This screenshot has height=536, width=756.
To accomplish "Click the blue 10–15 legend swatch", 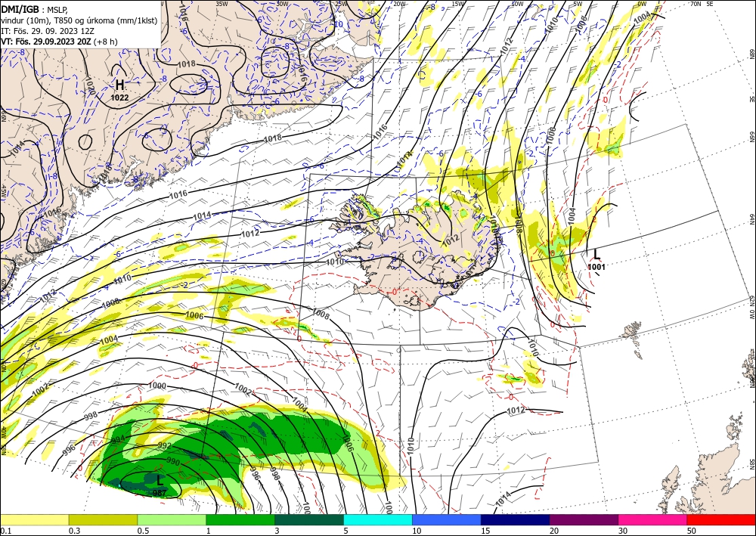I will pos(447,520).
